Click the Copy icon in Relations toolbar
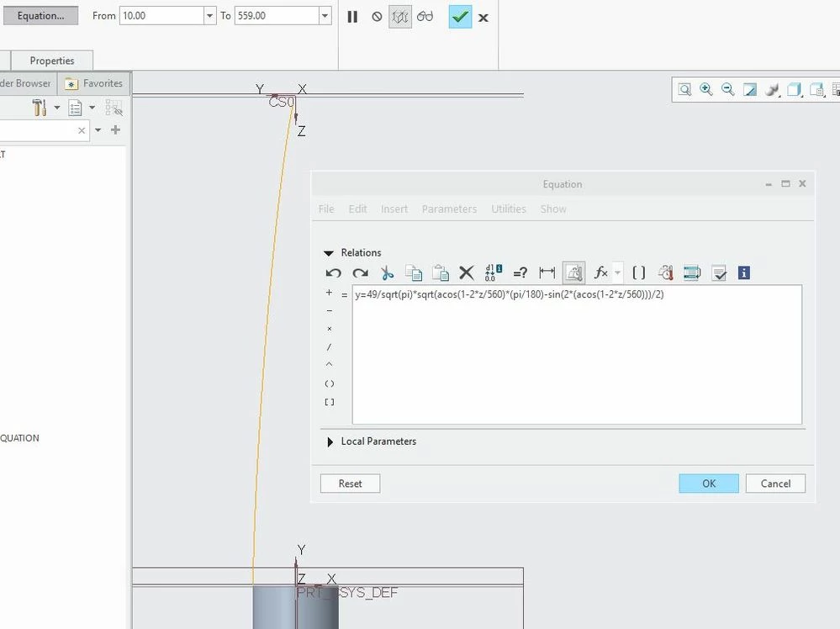This screenshot has width=840, height=629. pyautogui.click(x=414, y=273)
